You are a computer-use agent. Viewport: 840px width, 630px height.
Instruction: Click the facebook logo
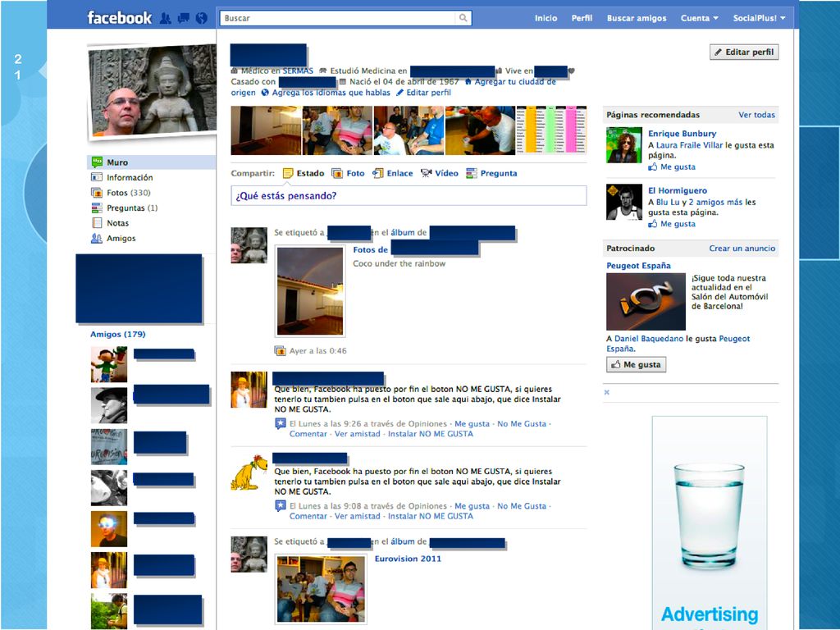point(120,18)
